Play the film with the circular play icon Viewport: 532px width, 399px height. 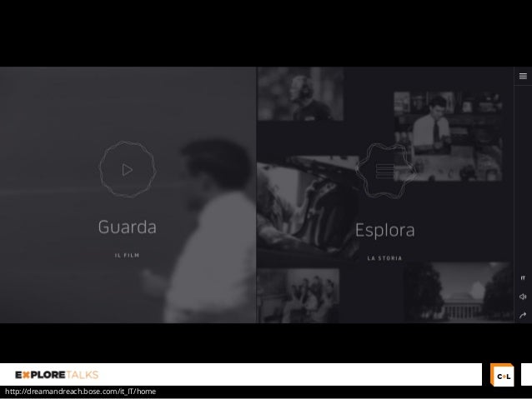tap(128, 169)
